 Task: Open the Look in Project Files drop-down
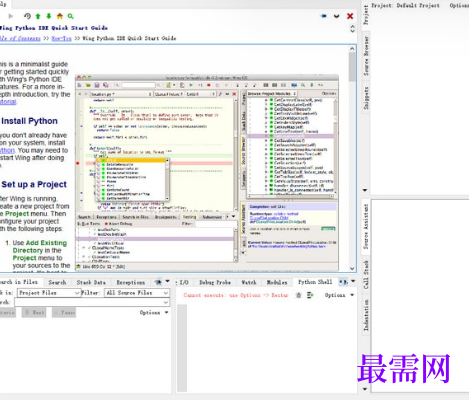[49, 293]
